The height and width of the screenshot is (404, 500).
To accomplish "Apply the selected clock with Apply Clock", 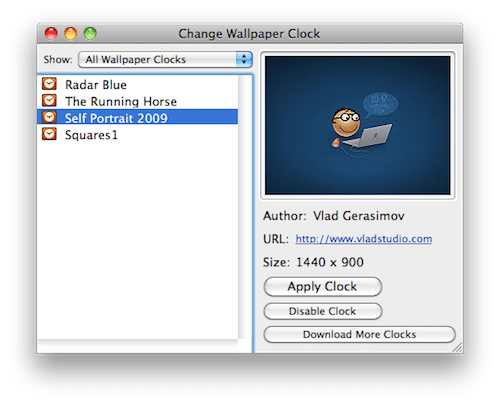I will pyautogui.click(x=322, y=286).
